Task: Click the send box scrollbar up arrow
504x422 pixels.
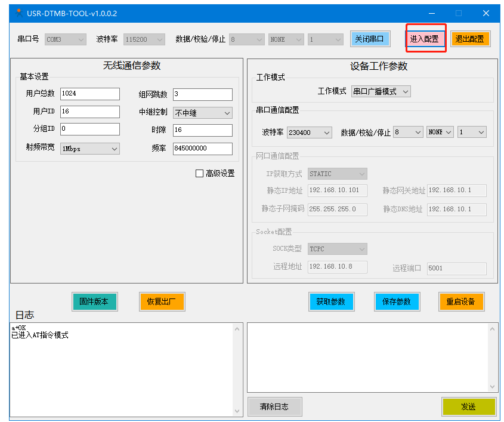Action: coord(493,329)
